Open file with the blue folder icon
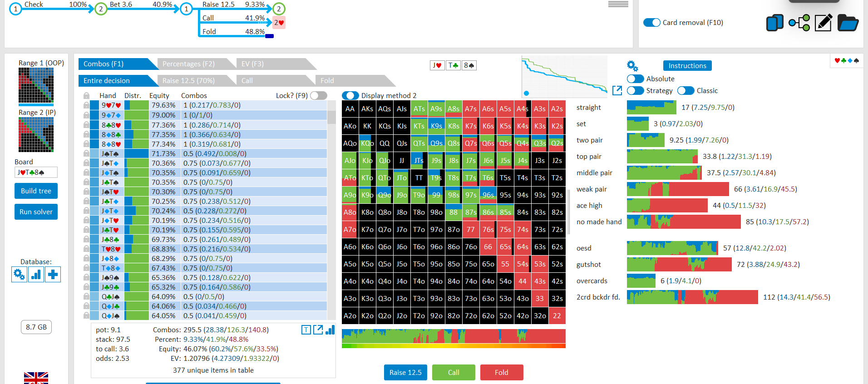The width and height of the screenshot is (868, 384). [848, 23]
